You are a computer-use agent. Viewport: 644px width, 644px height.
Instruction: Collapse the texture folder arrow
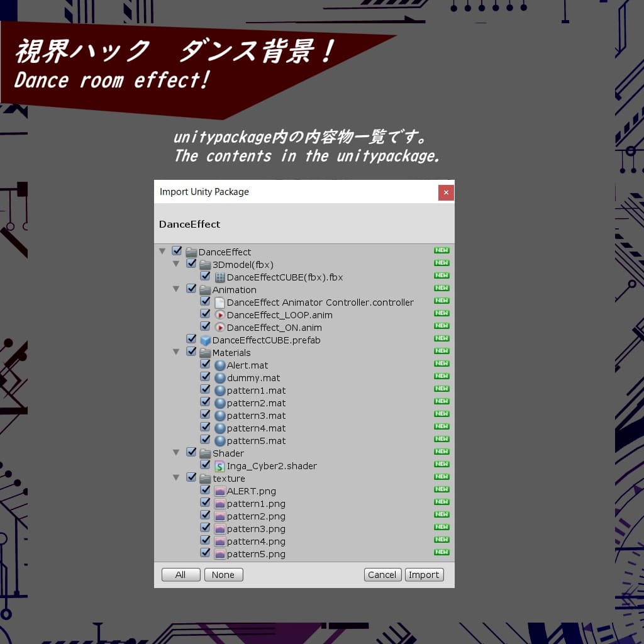point(176,478)
